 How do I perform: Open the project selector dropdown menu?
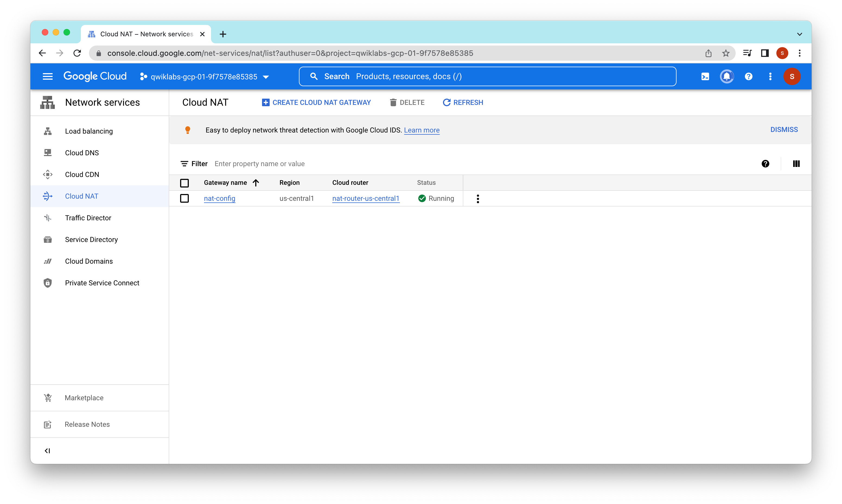tap(204, 76)
